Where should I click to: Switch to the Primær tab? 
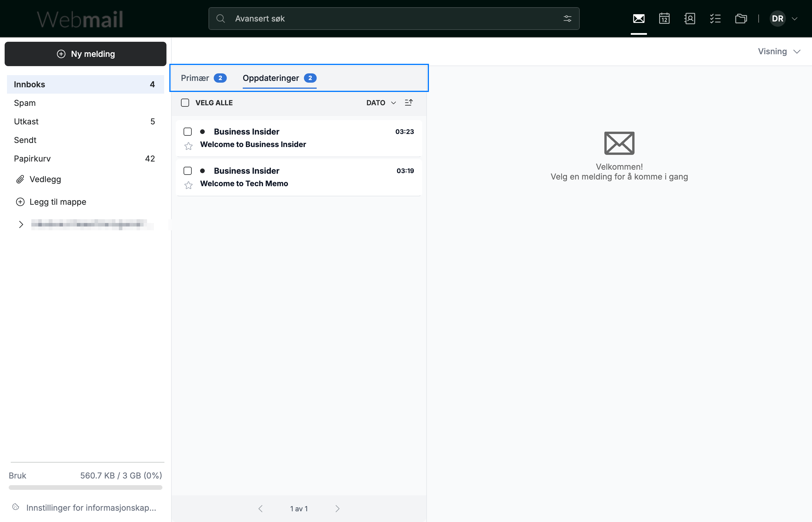point(204,78)
